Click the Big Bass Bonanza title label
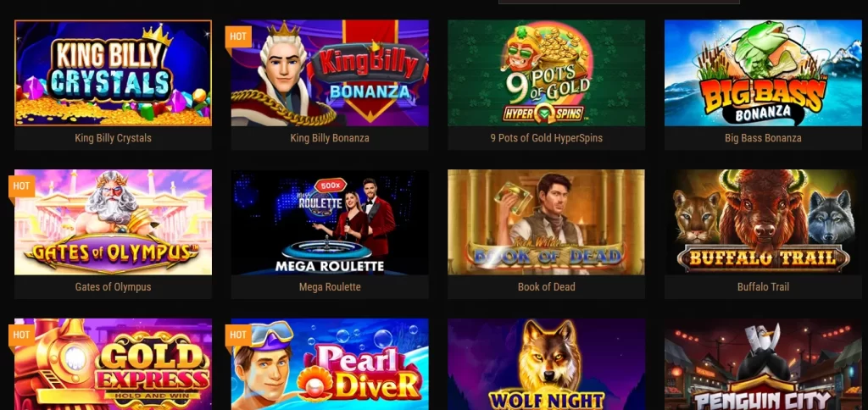 764,138
